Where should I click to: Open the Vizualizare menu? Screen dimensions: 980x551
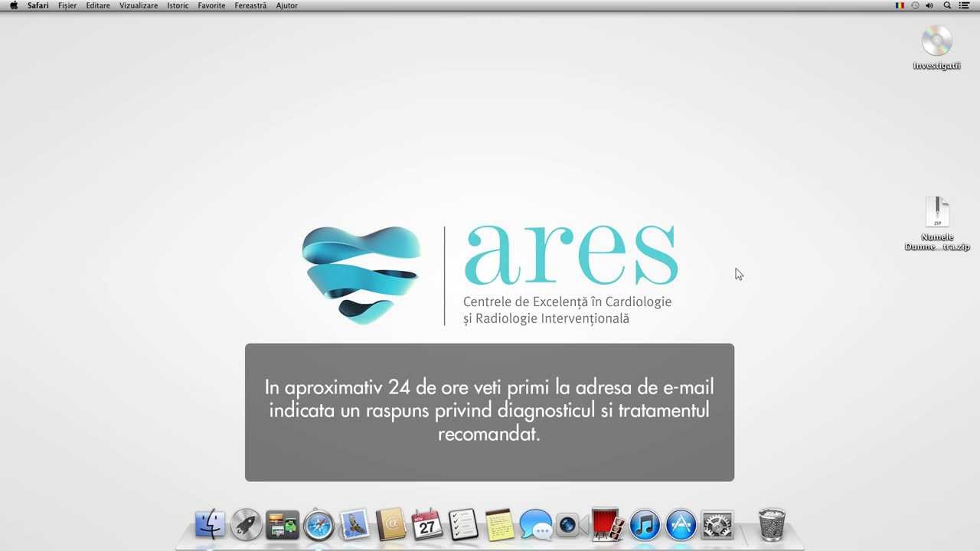click(139, 5)
